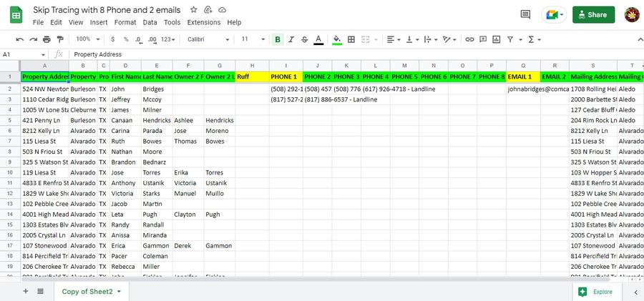Click the Print icon
644x301 pixels.
[x=47, y=39]
